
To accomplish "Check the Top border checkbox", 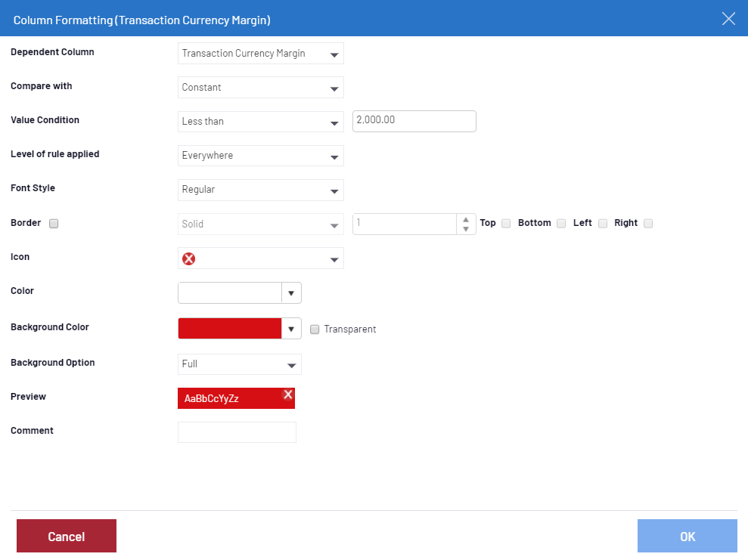I will [x=506, y=224].
